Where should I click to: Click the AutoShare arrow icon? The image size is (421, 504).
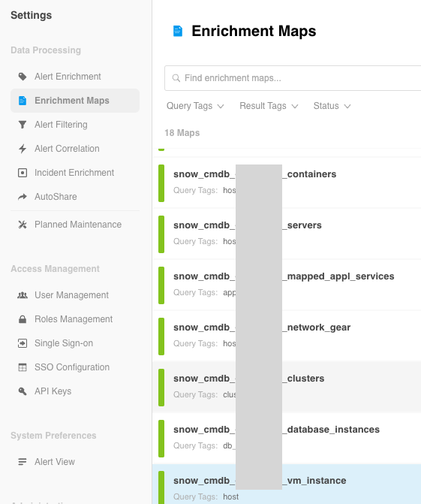(23, 197)
